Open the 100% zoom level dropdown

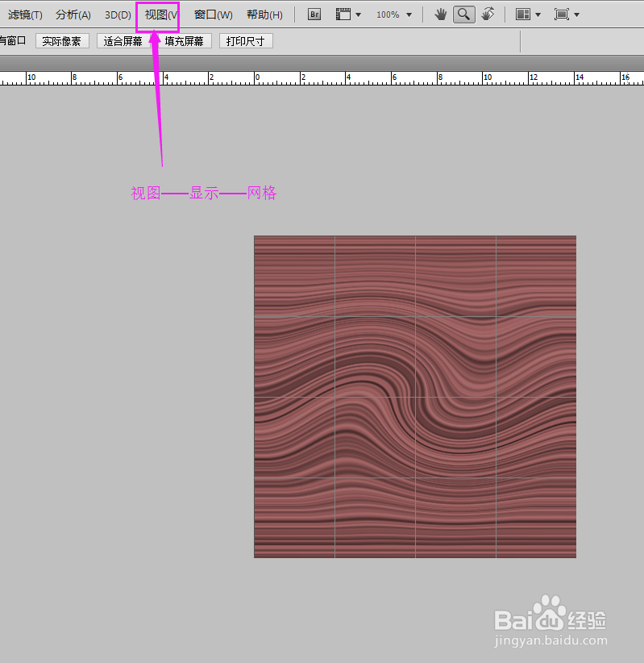tap(394, 15)
